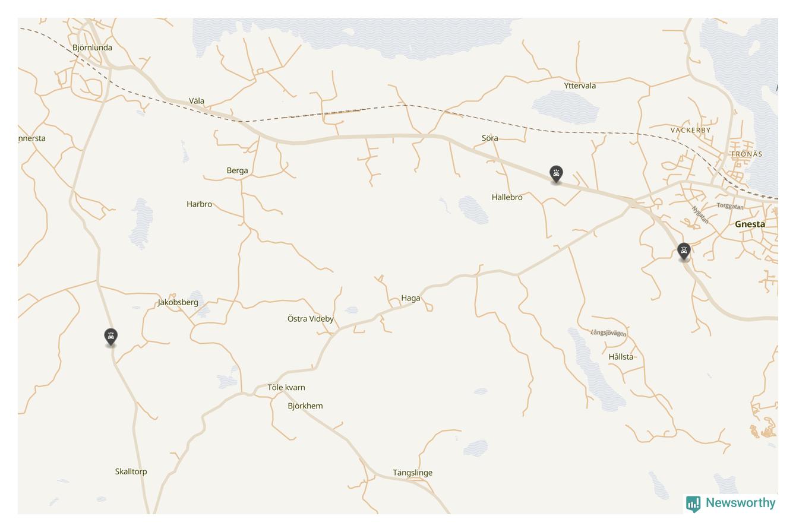The width and height of the screenshot is (796, 532).
Task: Click the Yttervala place label
Action: [580, 85]
